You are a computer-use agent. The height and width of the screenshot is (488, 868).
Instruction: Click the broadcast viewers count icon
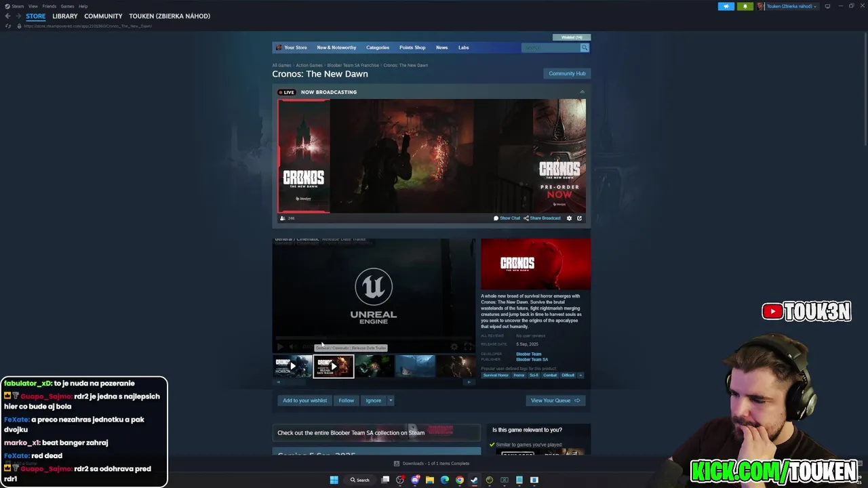click(x=283, y=218)
